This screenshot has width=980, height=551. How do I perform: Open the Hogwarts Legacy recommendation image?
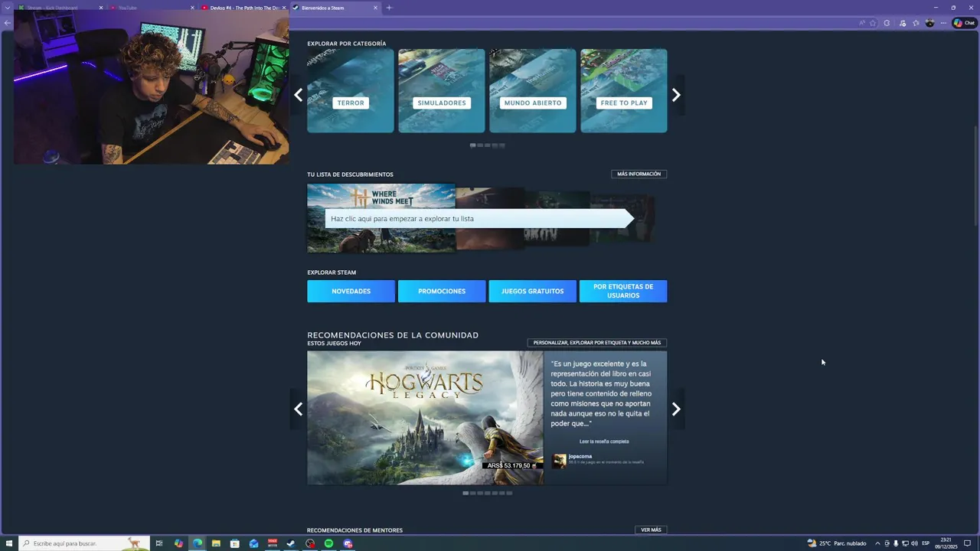[425, 418]
